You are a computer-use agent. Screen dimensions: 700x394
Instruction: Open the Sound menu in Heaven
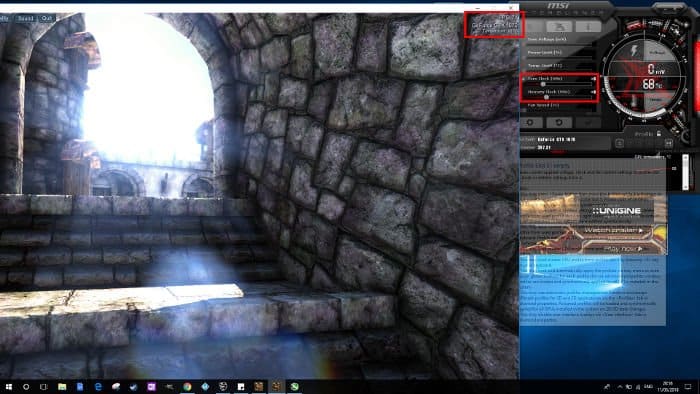25,18
